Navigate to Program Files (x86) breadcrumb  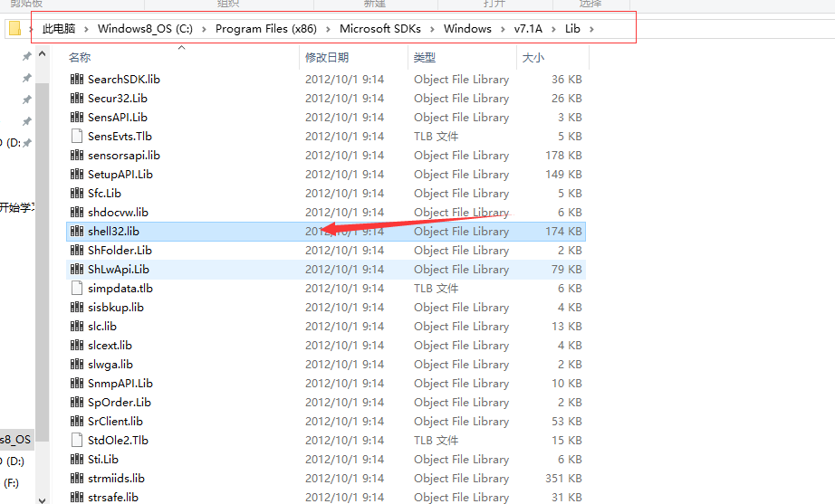265,29
